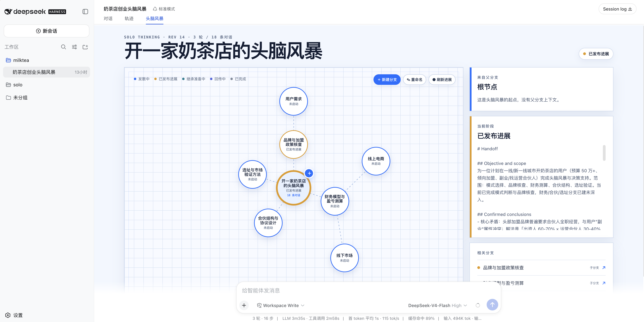
Task: Open the Workspace Write permission dropdown
Action: pyautogui.click(x=281, y=305)
